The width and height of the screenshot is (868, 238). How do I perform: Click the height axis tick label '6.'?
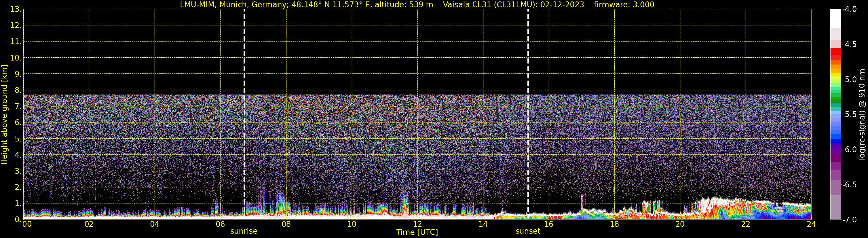18,123
